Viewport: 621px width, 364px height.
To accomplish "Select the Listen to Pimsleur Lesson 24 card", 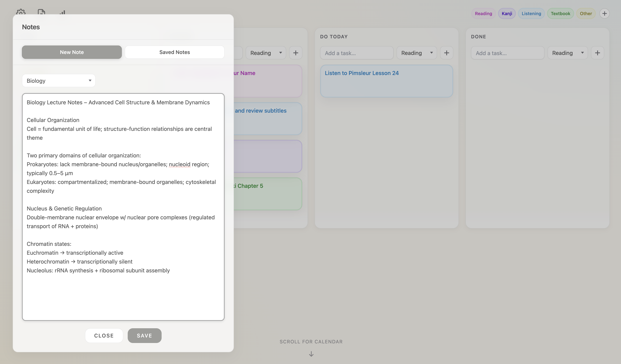I will click(x=386, y=81).
